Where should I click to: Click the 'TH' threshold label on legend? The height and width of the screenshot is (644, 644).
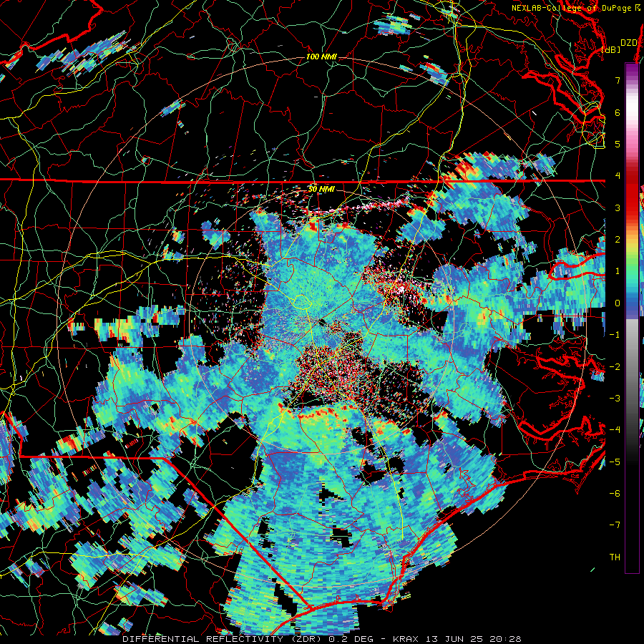coord(615,557)
